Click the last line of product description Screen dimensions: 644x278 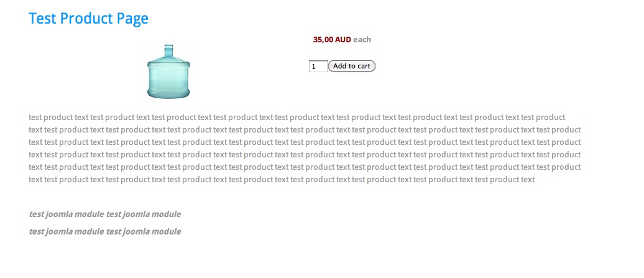click(x=282, y=180)
